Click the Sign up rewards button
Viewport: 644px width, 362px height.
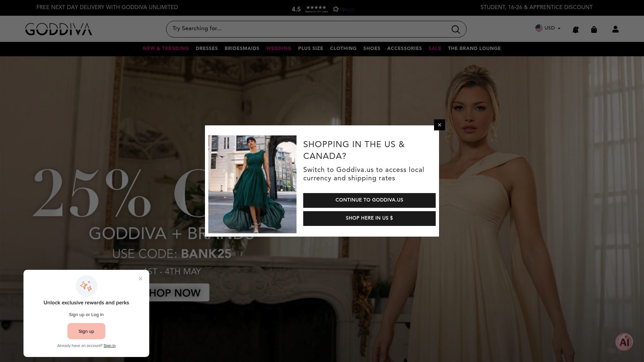coord(86,331)
